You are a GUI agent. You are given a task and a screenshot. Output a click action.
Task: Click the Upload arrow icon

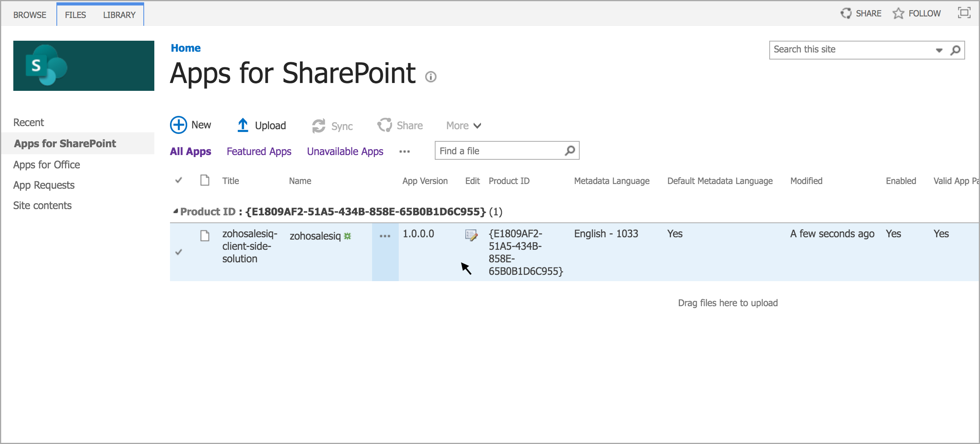(x=243, y=125)
